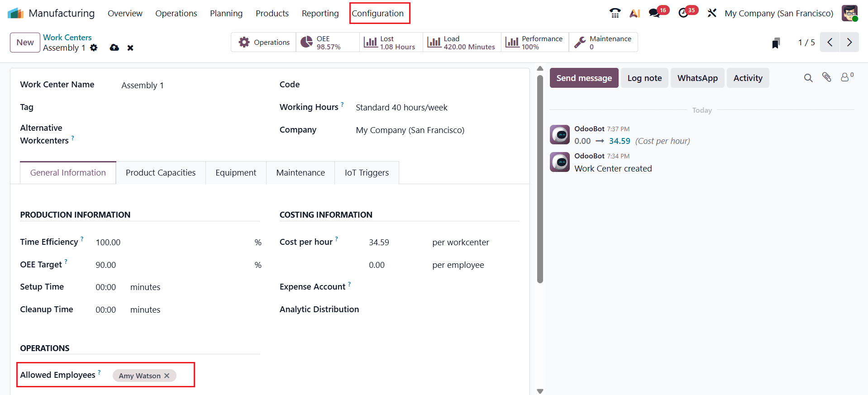The image size is (868, 395).
Task: Click the Cost per hour help question mark
Action: click(336, 238)
